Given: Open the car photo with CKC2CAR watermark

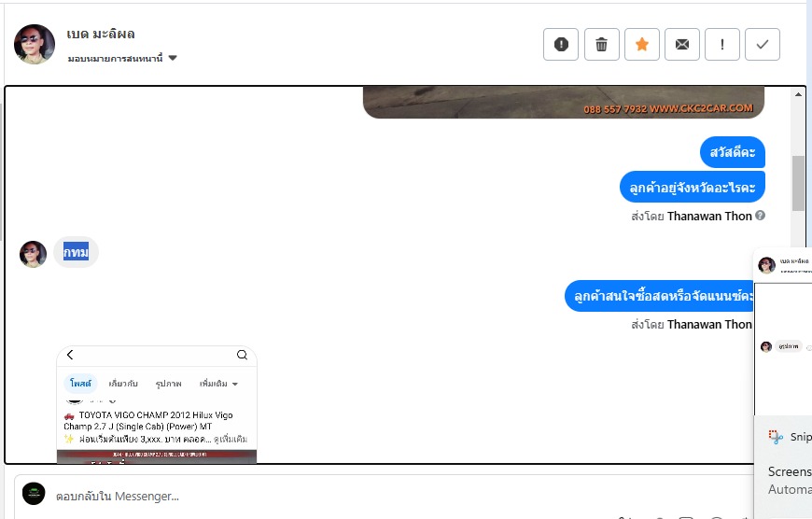Looking at the screenshot, I should tap(564, 103).
